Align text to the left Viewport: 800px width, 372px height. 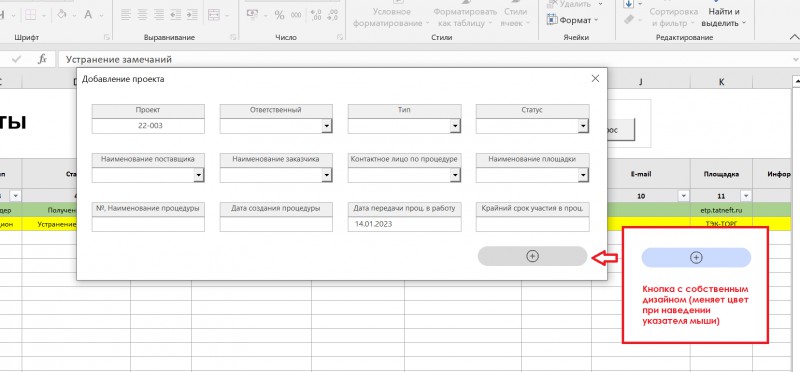pos(126,15)
